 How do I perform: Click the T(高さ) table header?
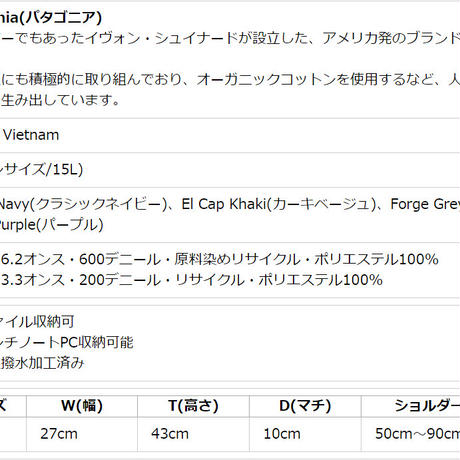pos(193,406)
